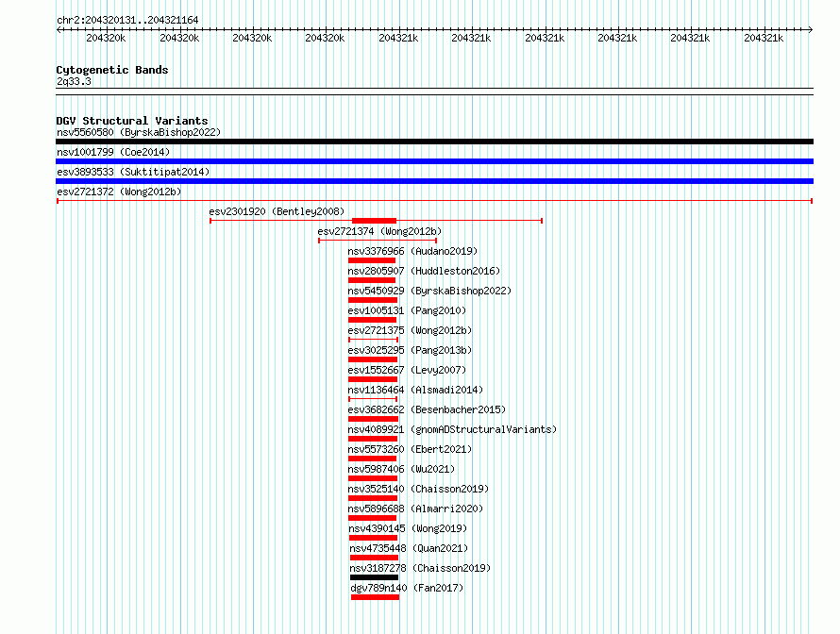
Task: Open the nsv1001799 (Coe2014) variant label
Action: point(113,152)
